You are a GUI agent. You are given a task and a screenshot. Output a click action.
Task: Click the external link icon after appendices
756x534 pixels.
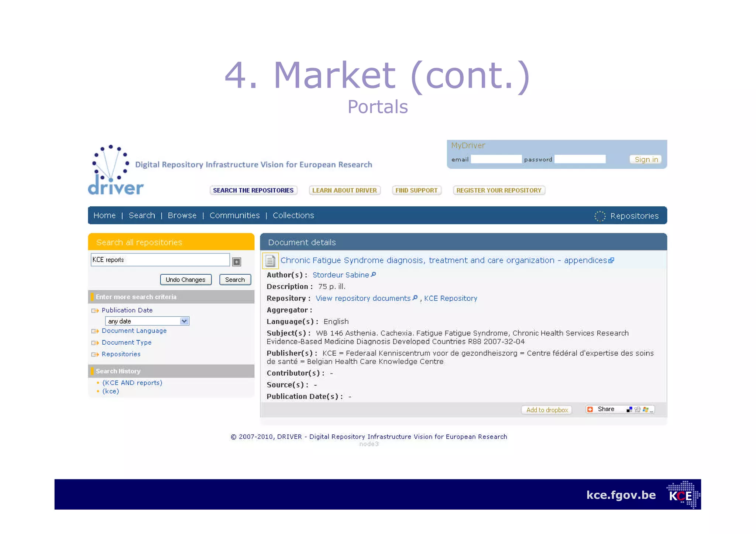click(611, 260)
